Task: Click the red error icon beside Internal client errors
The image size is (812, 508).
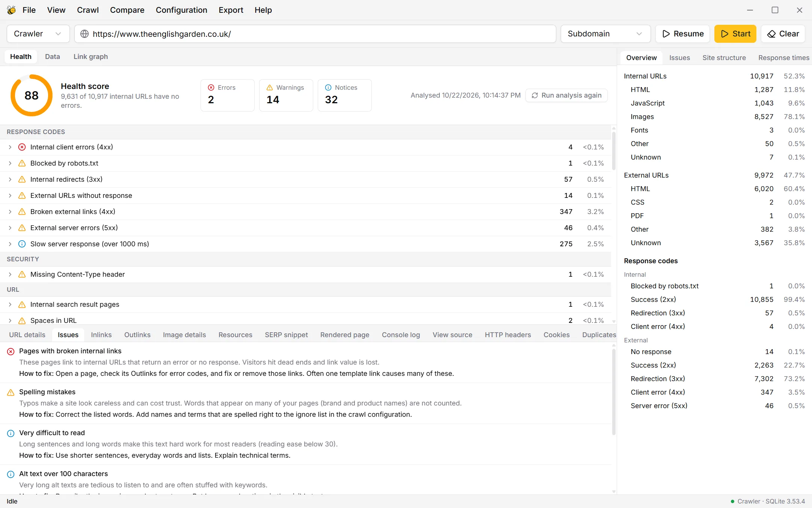Action: click(22, 147)
